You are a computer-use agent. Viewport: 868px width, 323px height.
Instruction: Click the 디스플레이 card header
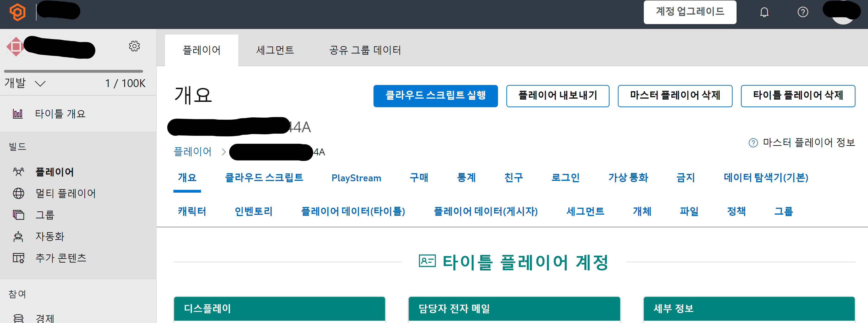279,309
